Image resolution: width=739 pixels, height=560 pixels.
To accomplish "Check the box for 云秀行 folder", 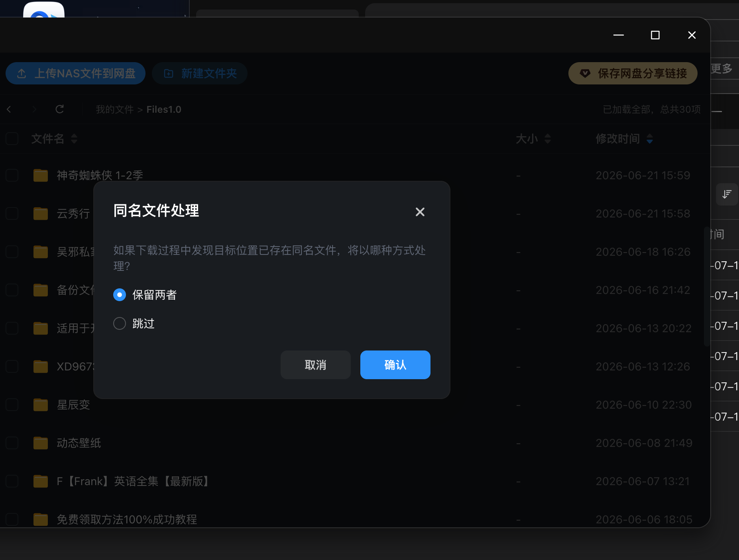I will 12,213.
